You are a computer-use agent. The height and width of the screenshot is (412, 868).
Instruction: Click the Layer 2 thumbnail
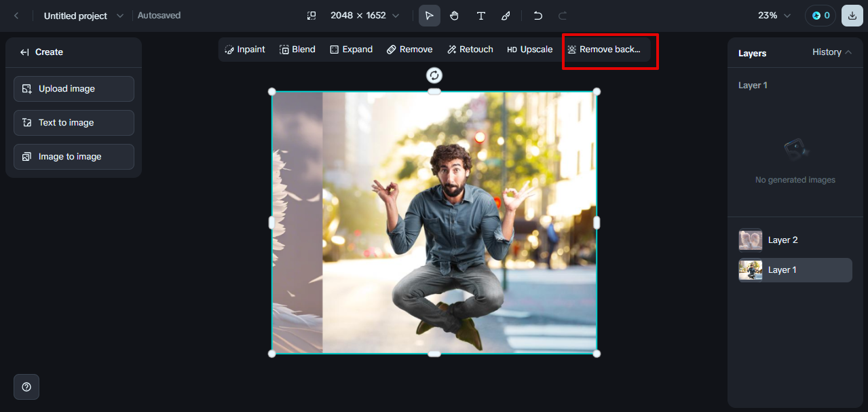(751, 240)
